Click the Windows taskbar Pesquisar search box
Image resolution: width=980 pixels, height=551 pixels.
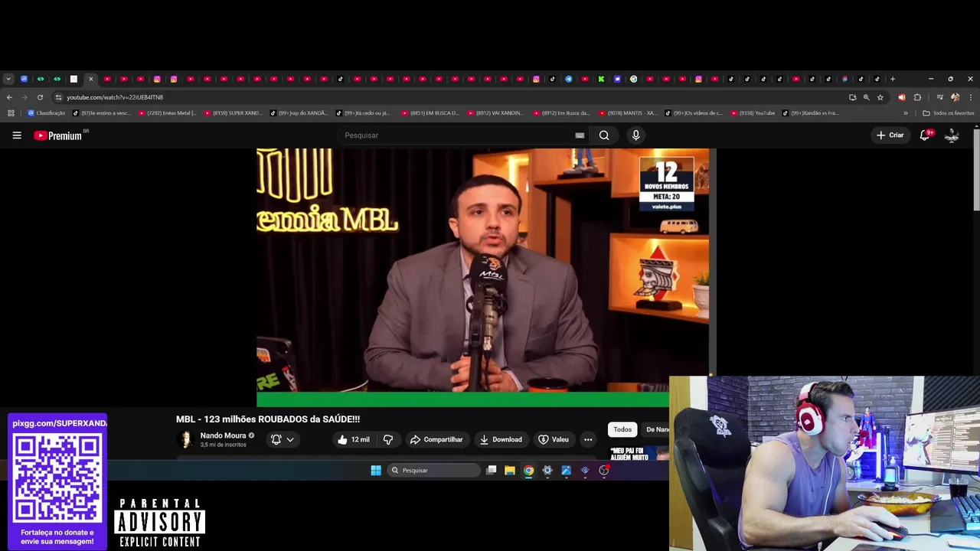click(x=433, y=471)
